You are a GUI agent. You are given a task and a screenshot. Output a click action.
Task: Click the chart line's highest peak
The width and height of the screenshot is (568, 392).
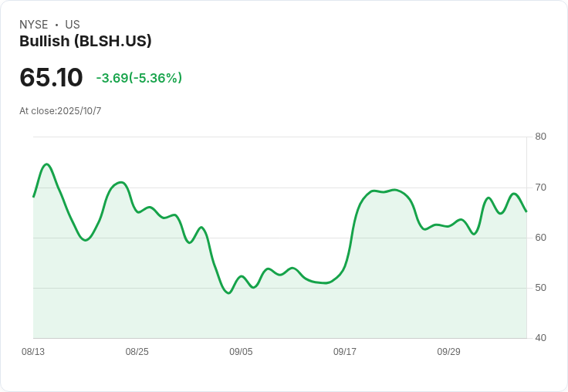46,164
